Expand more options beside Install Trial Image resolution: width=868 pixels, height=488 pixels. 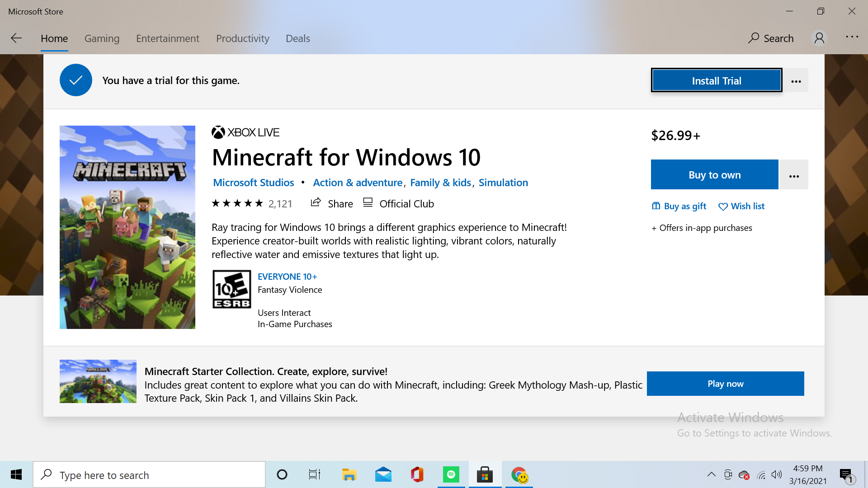[796, 81]
